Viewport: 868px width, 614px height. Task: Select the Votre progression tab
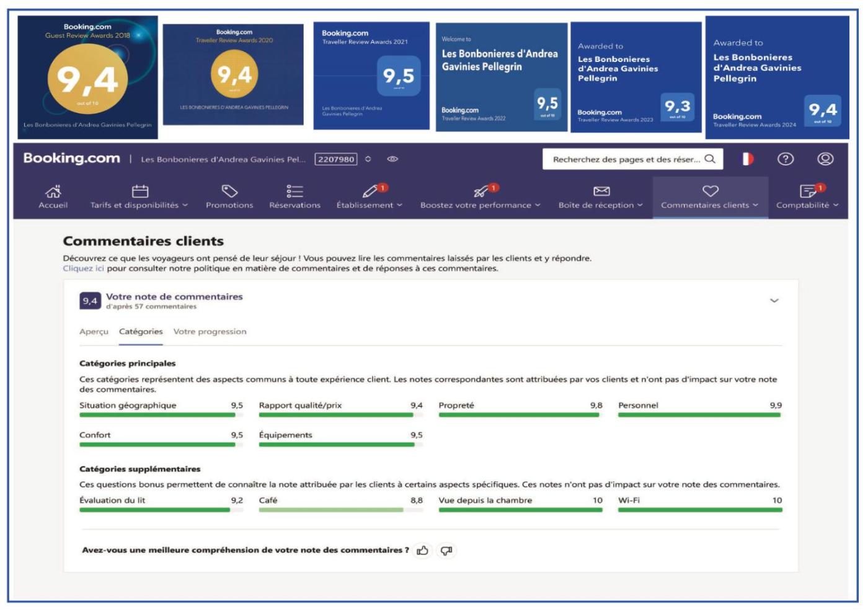(210, 332)
